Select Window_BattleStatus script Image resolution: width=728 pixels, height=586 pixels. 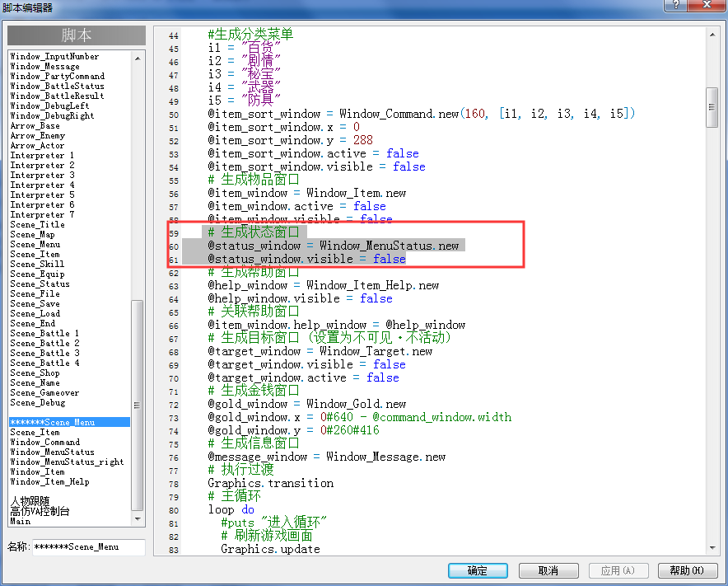pos(57,86)
